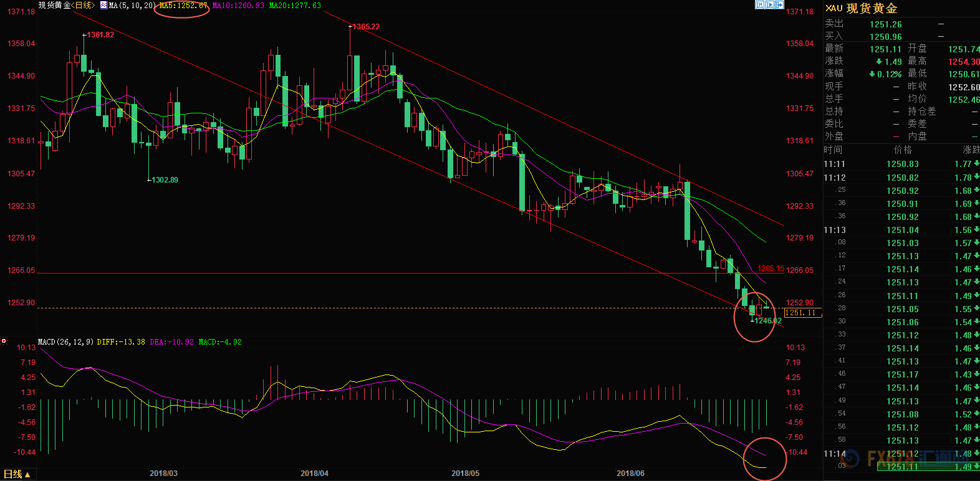Click the 1365.22 high price label
The height and width of the screenshot is (481, 980).
click(366, 27)
